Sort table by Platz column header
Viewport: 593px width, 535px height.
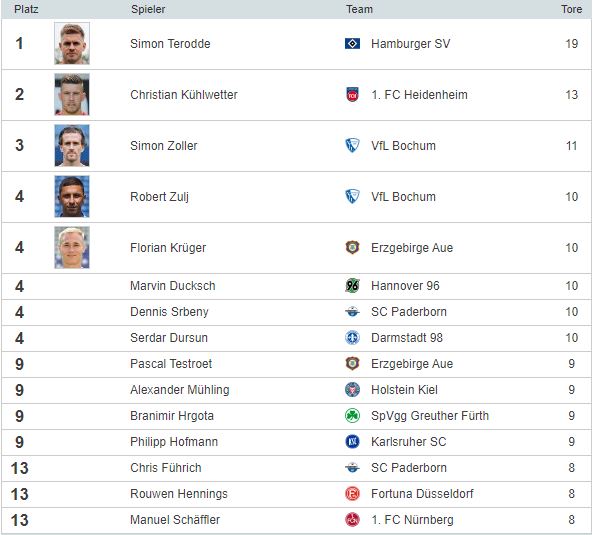(26, 9)
